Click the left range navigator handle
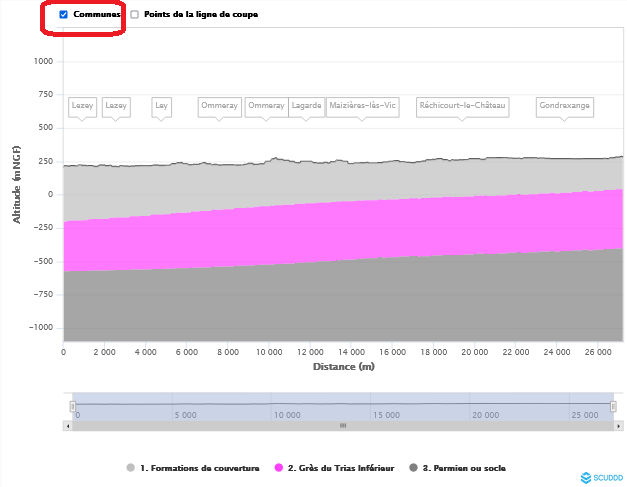This screenshot has width=627, height=487. coord(72,406)
